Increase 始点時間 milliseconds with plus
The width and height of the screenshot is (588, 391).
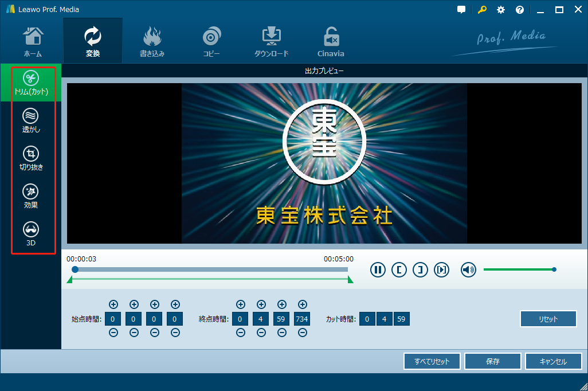(175, 304)
